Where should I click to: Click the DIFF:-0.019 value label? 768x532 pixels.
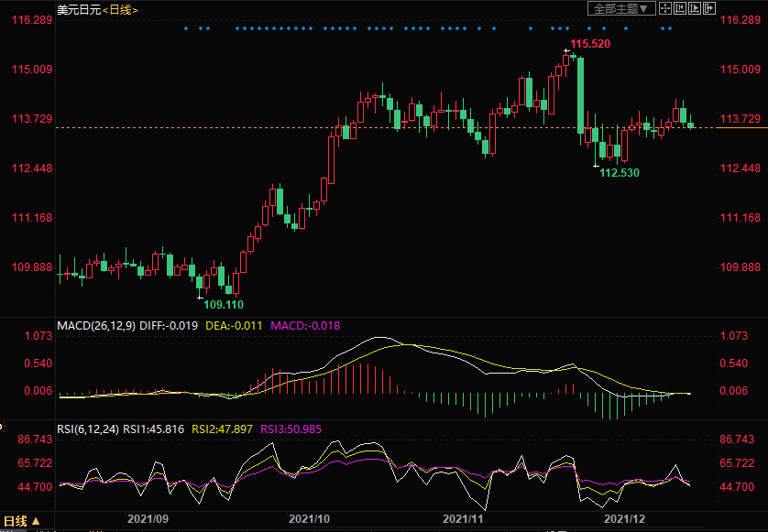pos(169,325)
